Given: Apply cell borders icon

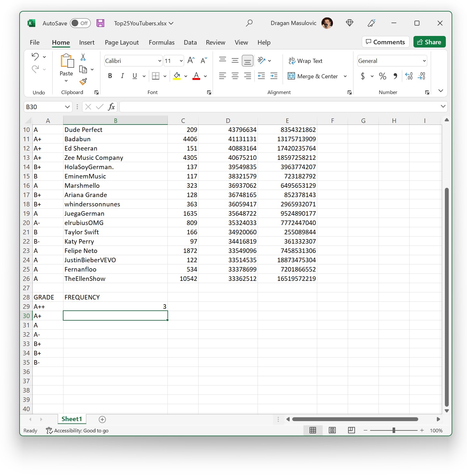Looking at the screenshot, I should (156, 76).
